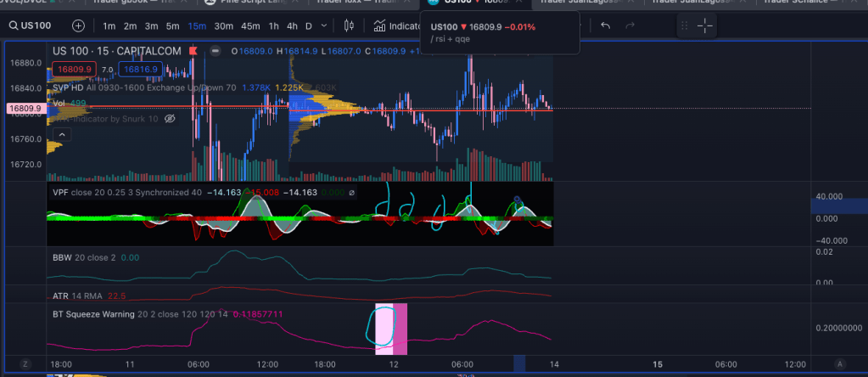Click the undo arrow
The height and width of the screenshot is (377, 868).
605,26
